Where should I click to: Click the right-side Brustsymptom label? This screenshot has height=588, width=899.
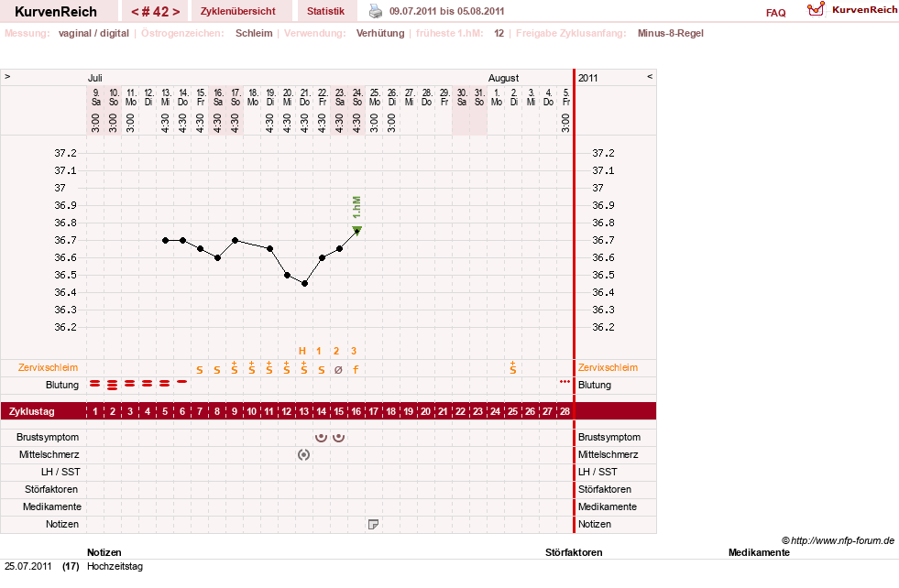[x=608, y=437]
